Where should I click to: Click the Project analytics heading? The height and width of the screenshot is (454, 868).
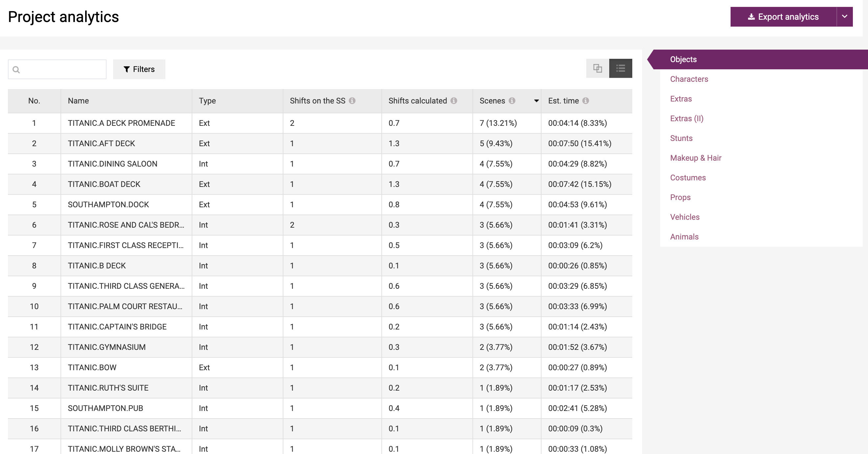click(x=63, y=17)
